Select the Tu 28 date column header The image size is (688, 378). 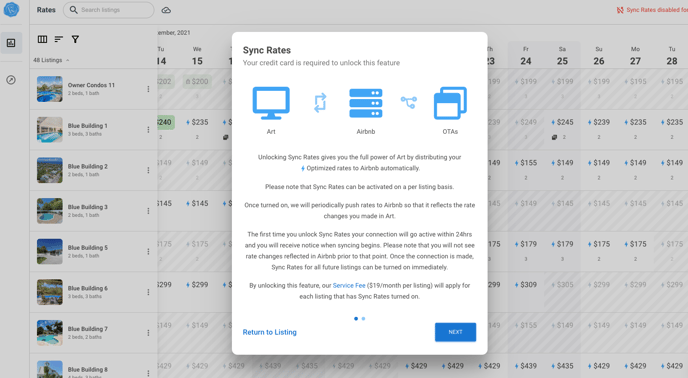pos(672,56)
